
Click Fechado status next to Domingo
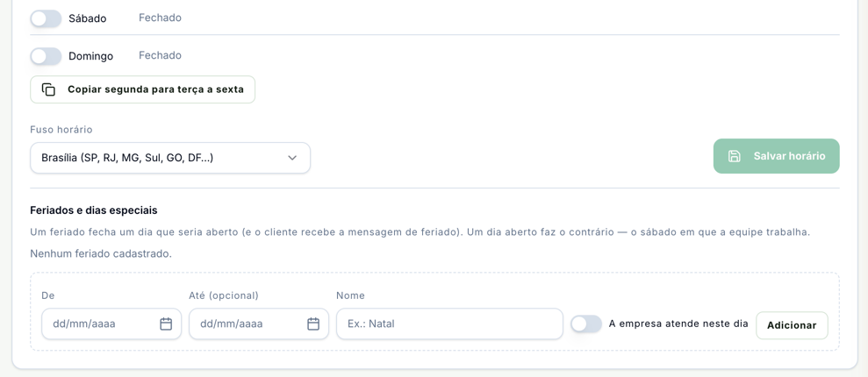point(160,55)
